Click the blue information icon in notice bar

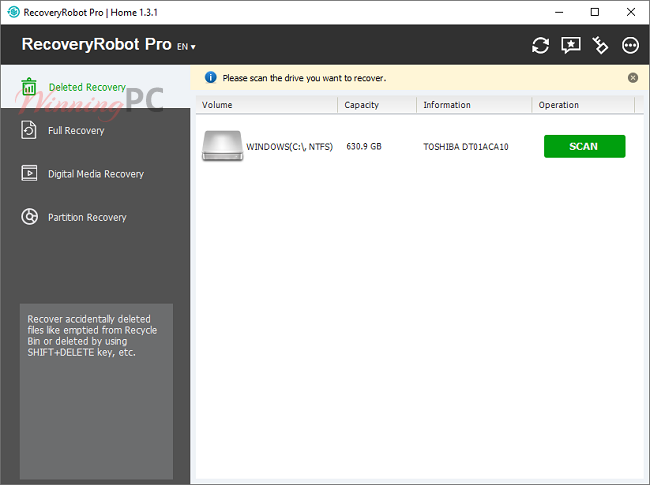pos(211,78)
